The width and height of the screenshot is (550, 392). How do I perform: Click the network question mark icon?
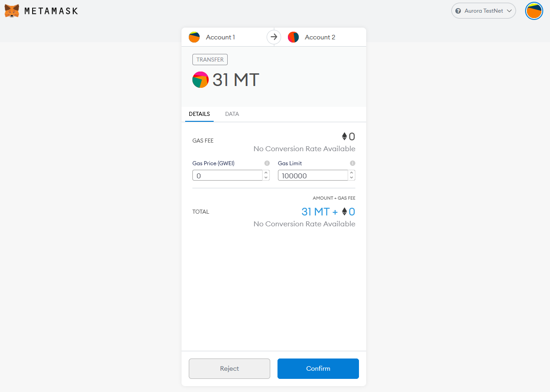coord(458,11)
